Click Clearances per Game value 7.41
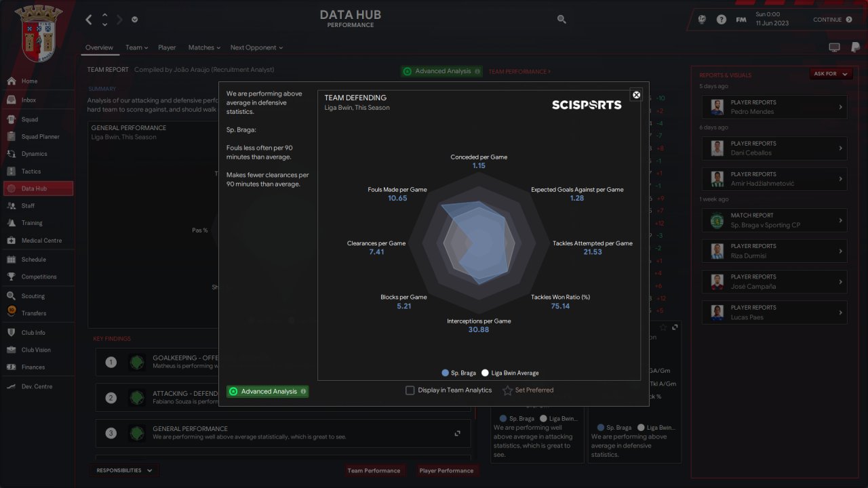This screenshot has height=488, width=868. click(x=376, y=252)
